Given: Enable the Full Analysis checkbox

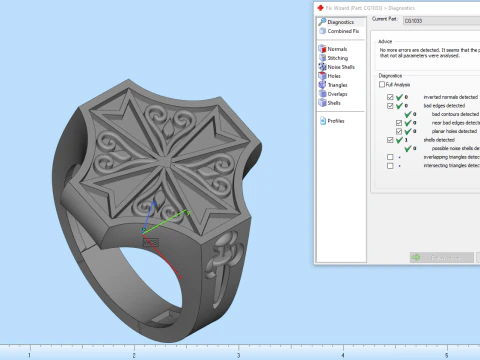Looking at the screenshot, I should (x=382, y=84).
